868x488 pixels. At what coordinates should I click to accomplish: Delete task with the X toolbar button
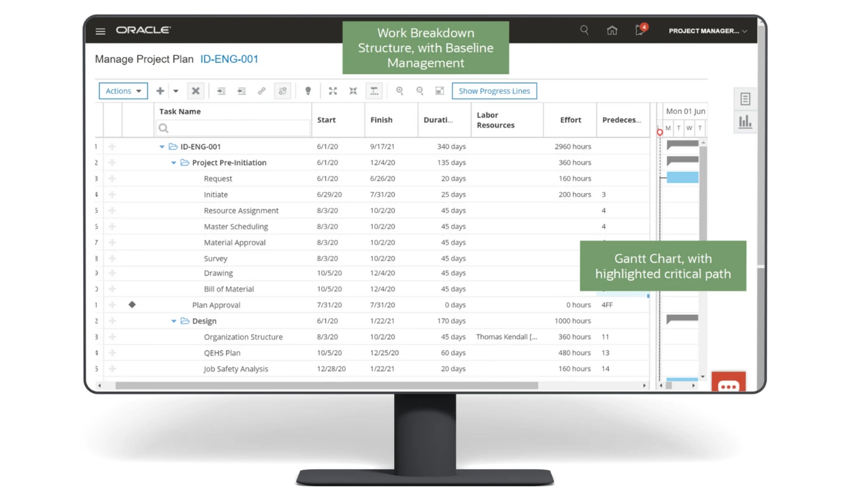tap(196, 91)
